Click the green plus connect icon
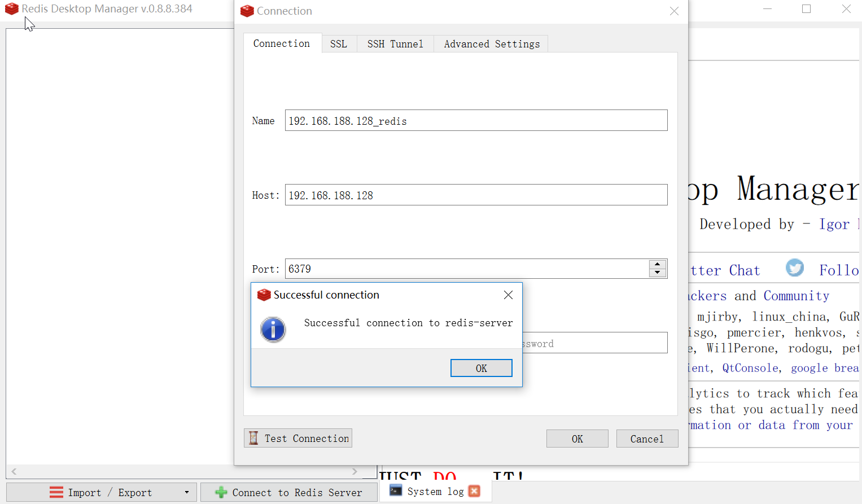 coord(221,492)
